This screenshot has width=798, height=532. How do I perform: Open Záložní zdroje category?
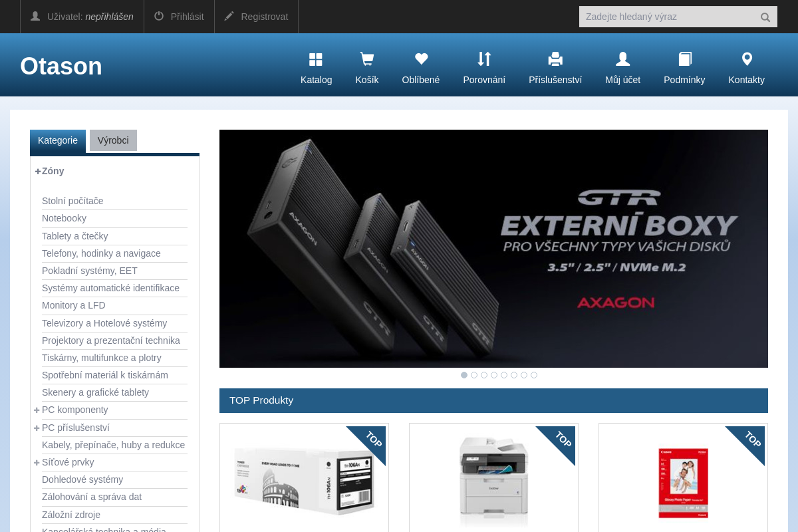point(71,515)
